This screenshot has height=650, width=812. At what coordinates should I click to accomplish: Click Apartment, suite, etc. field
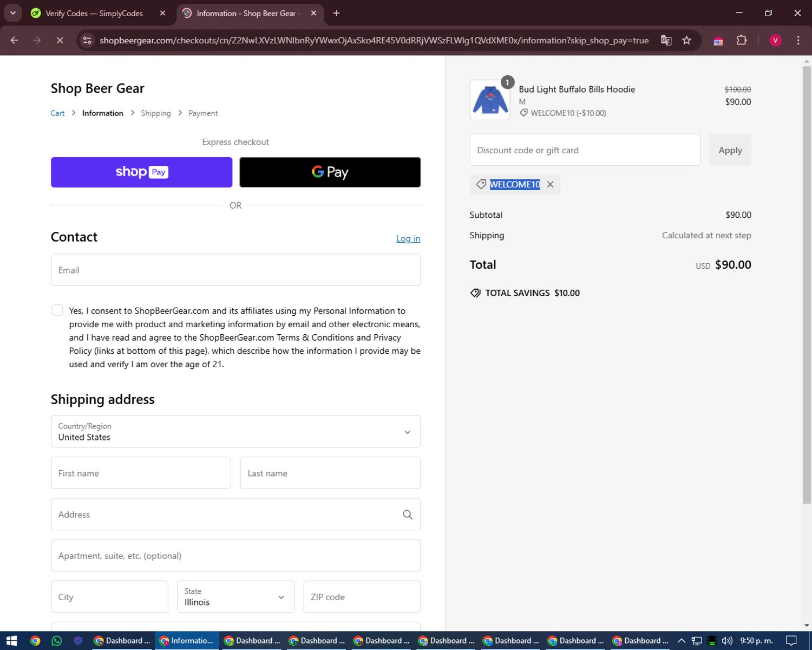tap(235, 555)
